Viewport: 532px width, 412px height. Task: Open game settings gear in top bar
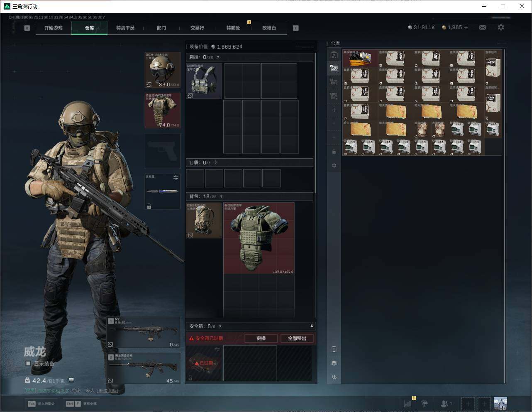pos(501,27)
